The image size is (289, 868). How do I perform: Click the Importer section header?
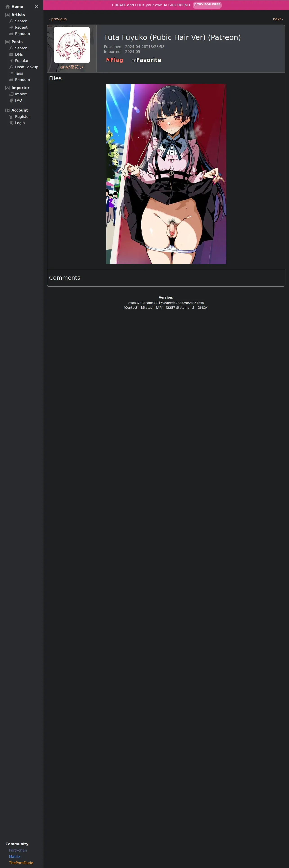[x=20, y=88]
